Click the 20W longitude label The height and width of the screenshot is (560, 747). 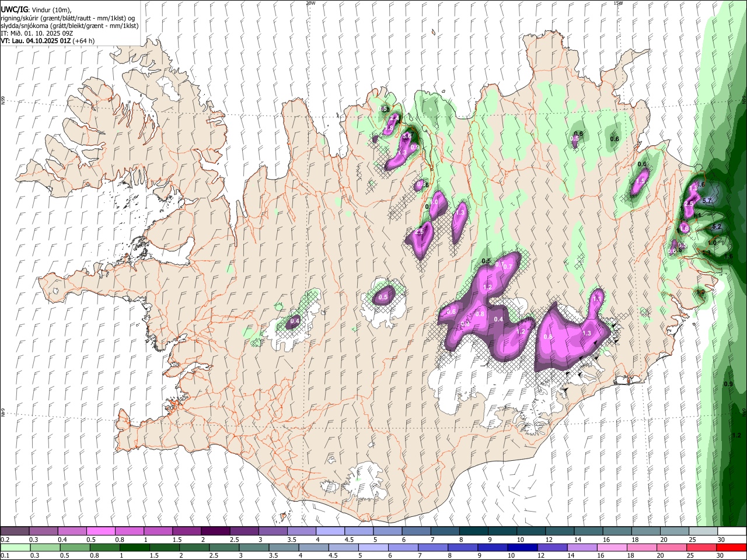[310, 3]
